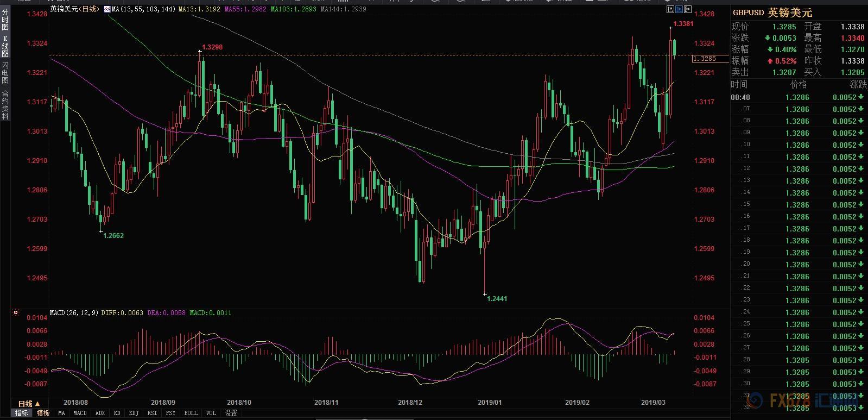
Task: Apply the MACD indicator from bottom bar
Action: point(80,413)
